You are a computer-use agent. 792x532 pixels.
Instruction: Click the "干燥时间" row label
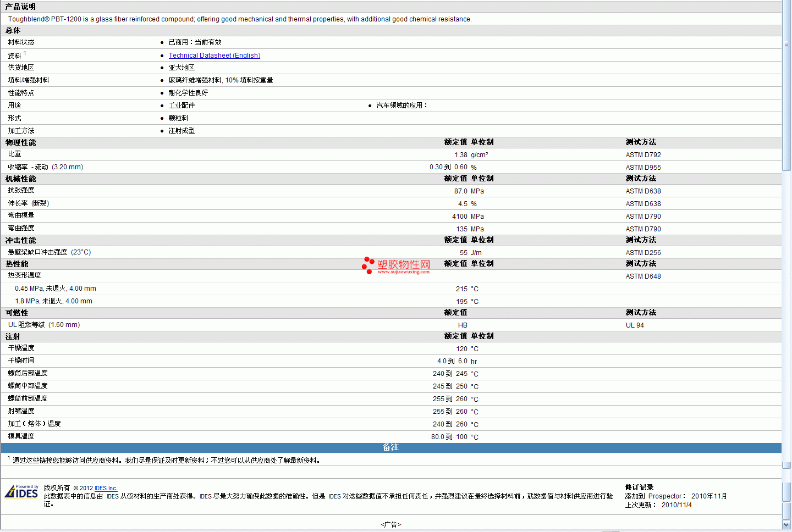21,361
